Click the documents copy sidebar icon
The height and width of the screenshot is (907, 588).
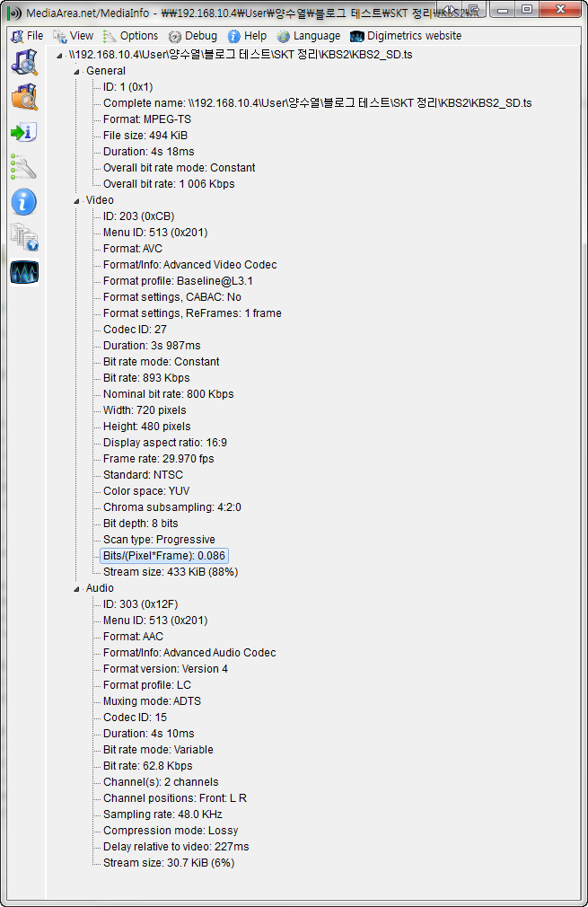coord(24,237)
